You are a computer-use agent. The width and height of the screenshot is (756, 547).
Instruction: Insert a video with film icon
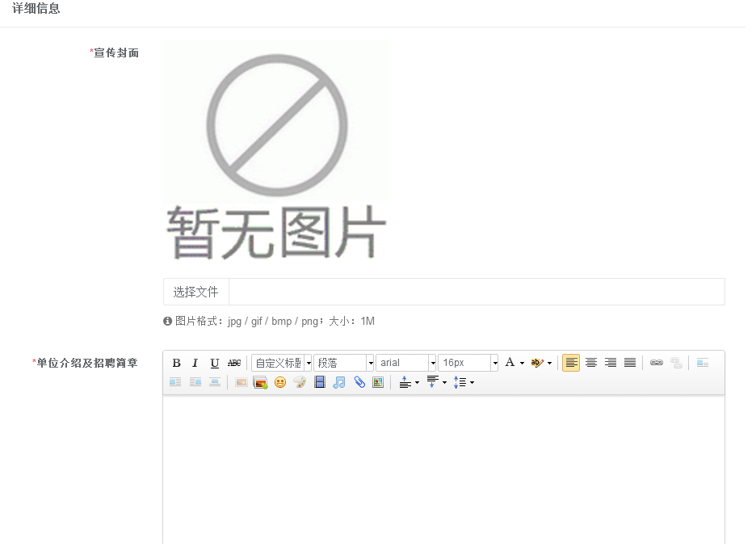(320, 382)
